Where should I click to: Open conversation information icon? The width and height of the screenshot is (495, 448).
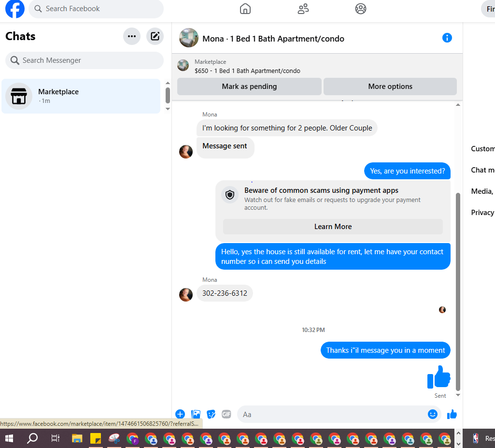click(x=447, y=38)
